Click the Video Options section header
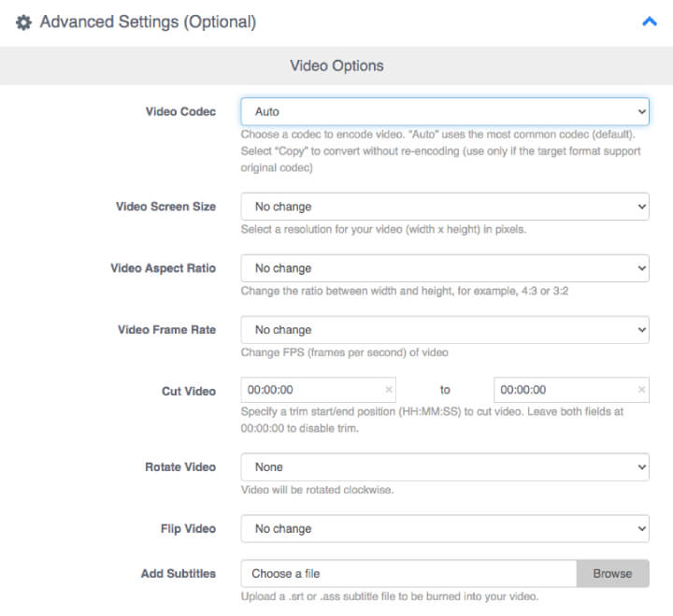Viewport: 673px width, 616px height. (x=336, y=65)
